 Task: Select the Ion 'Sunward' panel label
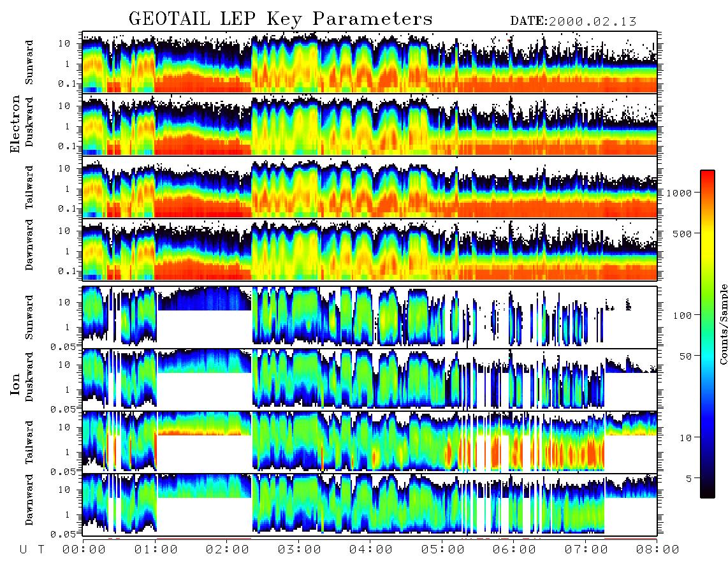(x=29, y=317)
